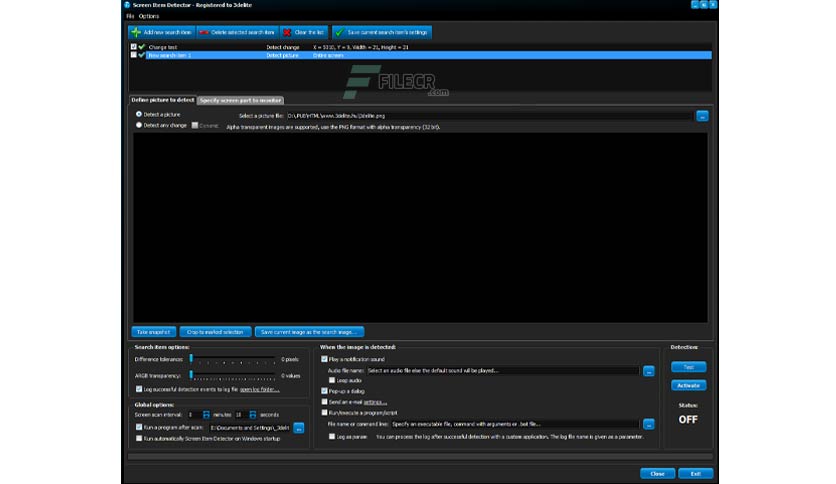Click the scan interval seconds field
Screen dimensions: 836x484
click(x=241, y=415)
